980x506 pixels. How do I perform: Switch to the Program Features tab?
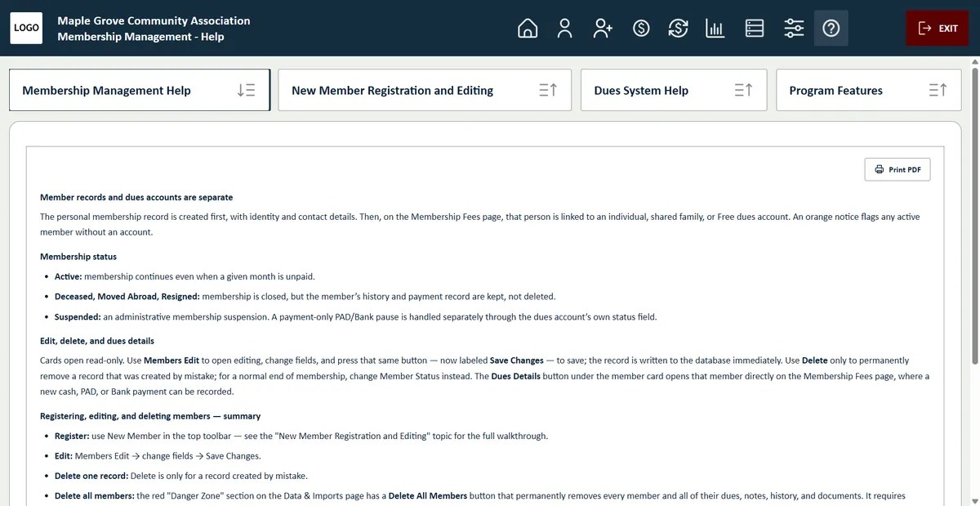pyautogui.click(x=869, y=90)
